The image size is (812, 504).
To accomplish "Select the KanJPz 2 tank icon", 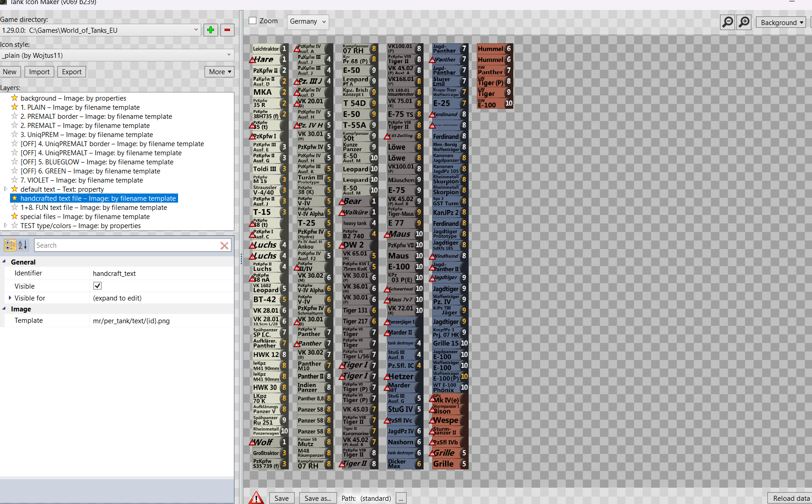I will [x=450, y=212].
